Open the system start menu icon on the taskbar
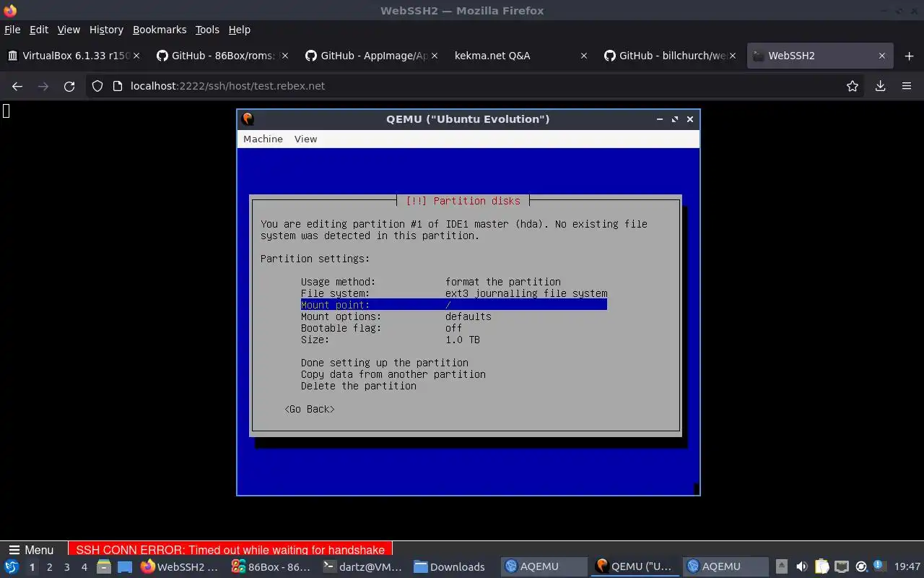Image resolution: width=924 pixels, height=578 pixels. click(x=12, y=566)
